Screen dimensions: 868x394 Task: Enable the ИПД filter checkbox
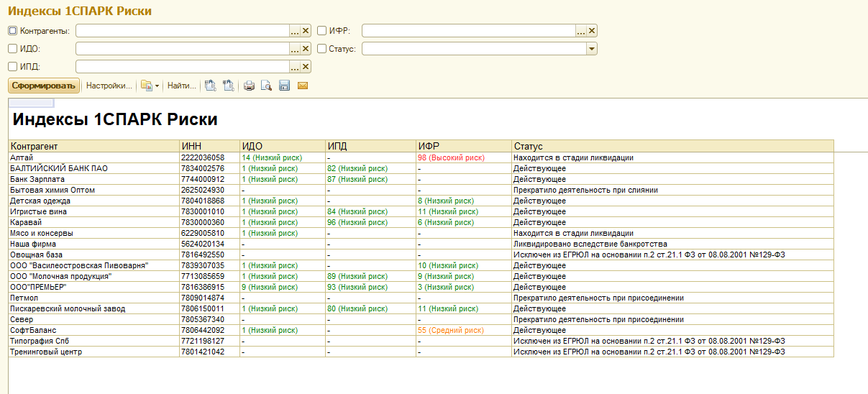[12, 66]
